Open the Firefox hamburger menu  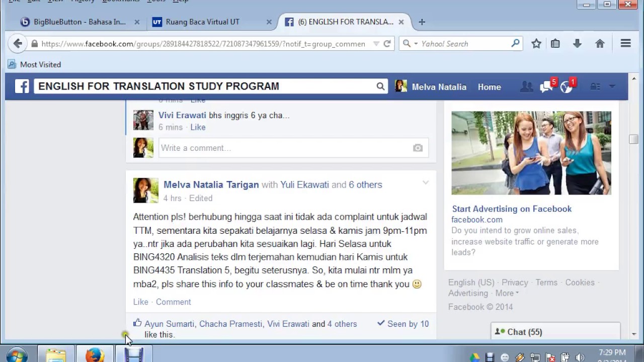coord(625,44)
